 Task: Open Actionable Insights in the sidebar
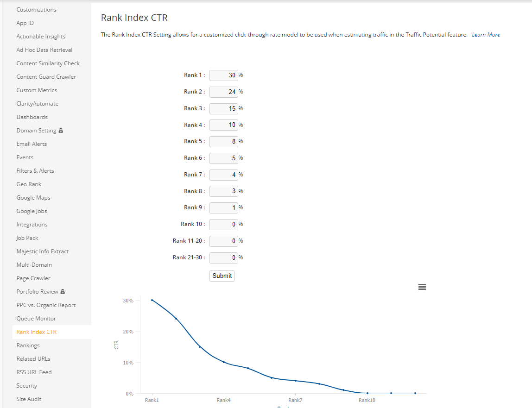(41, 37)
